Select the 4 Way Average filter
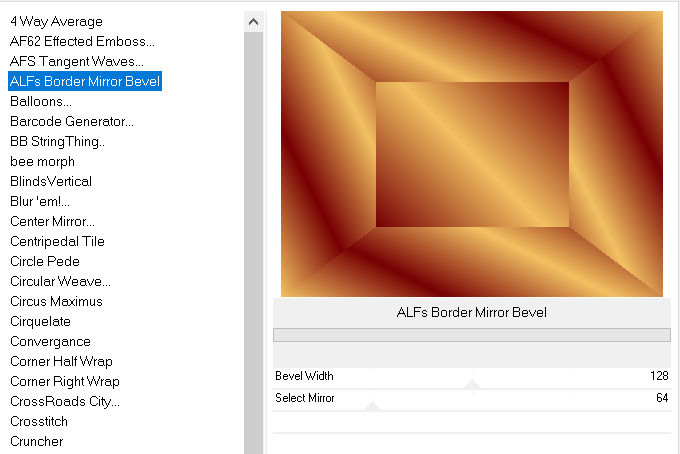 (56, 21)
